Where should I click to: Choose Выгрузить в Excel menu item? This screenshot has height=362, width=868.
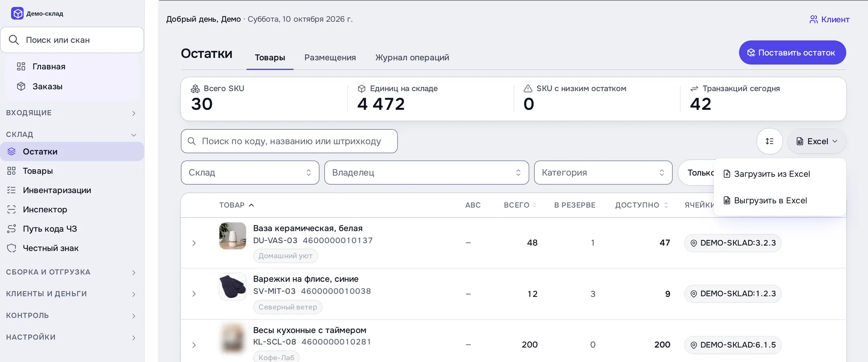pyautogui.click(x=780, y=201)
